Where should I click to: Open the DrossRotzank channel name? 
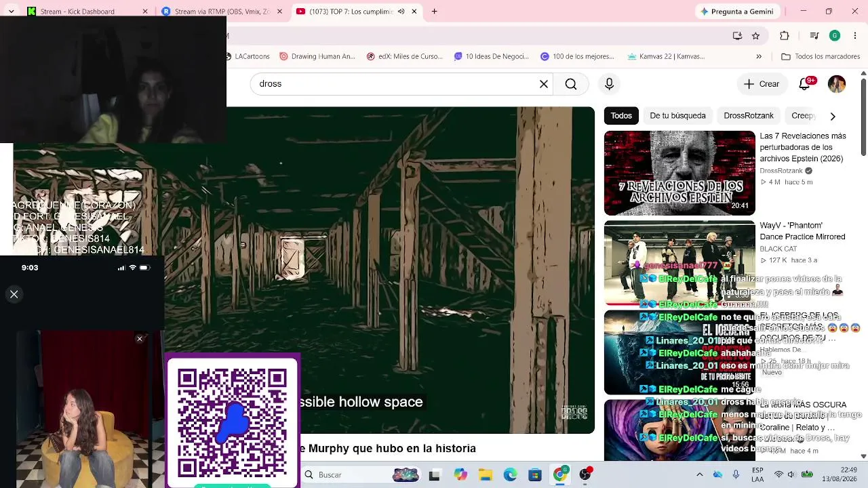click(781, 171)
